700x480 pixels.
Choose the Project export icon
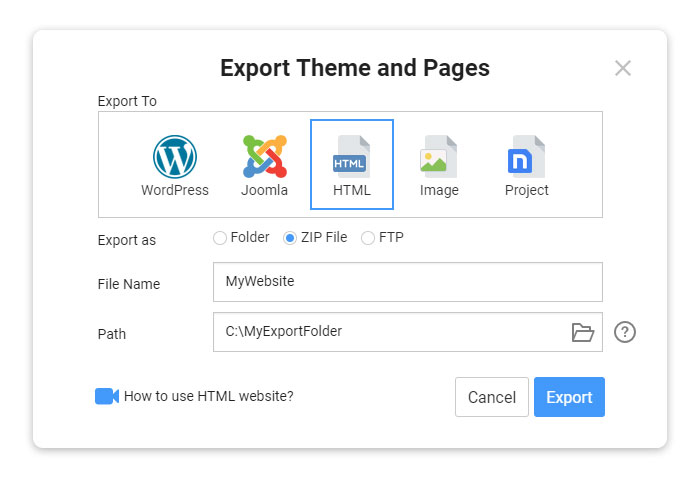(526, 156)
